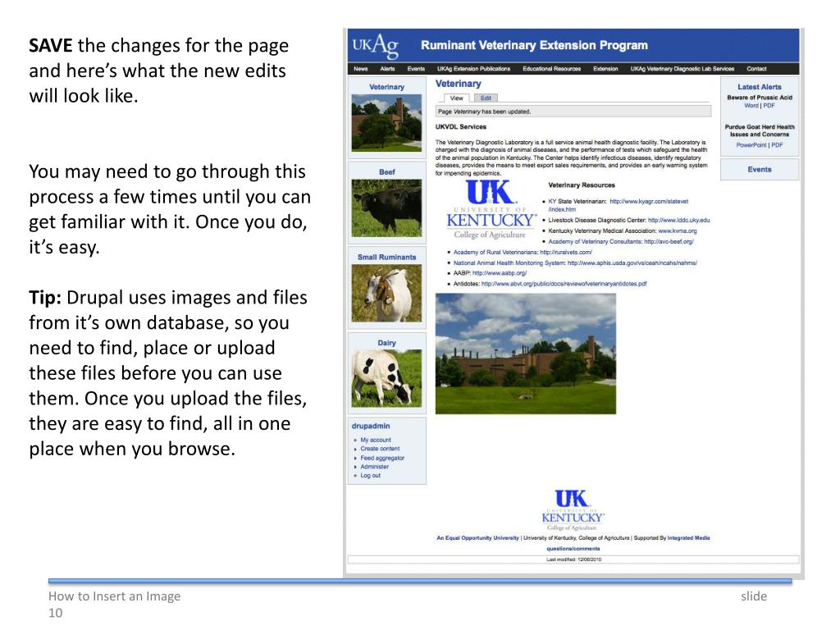Open UKAg Extension Publications menu

coord(473,69)
